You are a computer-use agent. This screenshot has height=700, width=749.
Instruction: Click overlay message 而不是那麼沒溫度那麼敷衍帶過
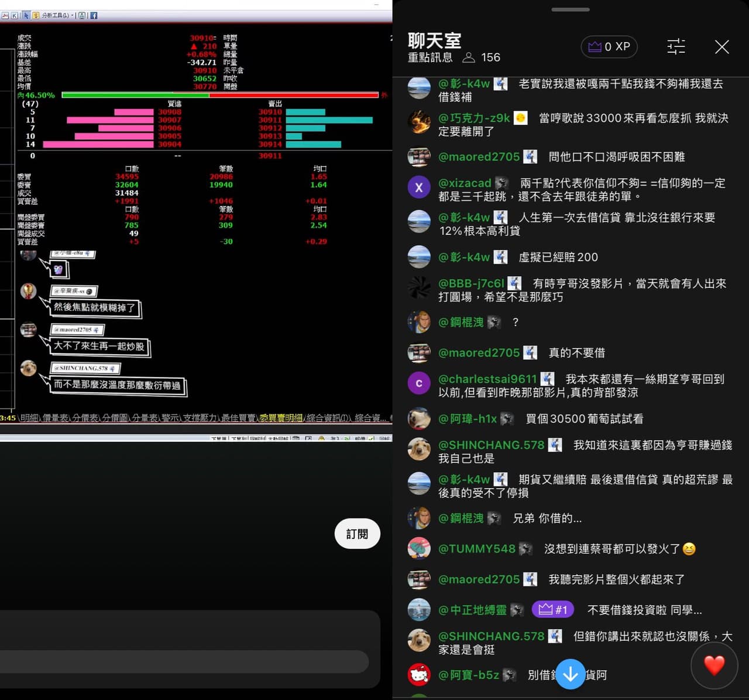[x=117, y=385]
